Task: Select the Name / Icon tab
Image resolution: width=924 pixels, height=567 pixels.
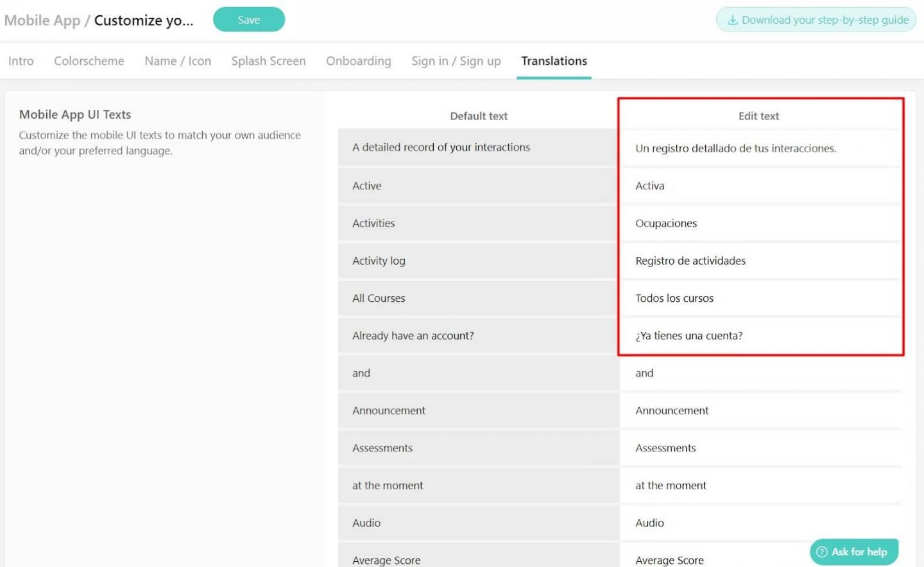Action: coord(178,61)
